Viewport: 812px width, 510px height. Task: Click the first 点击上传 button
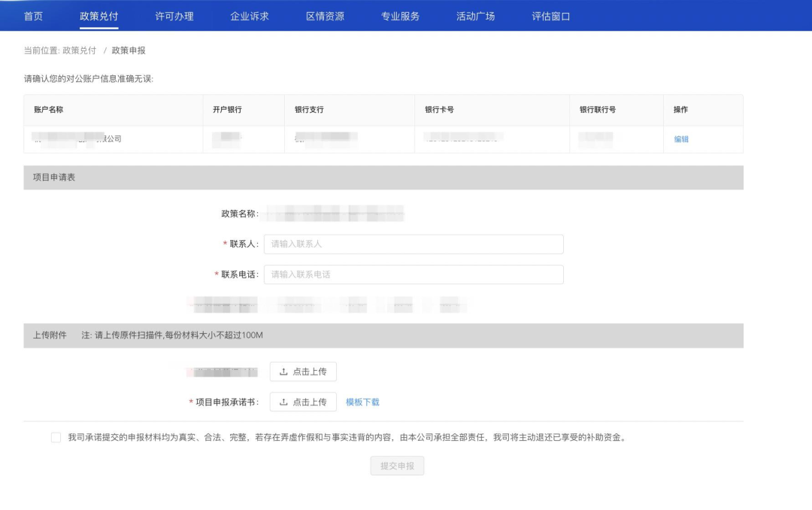point(303,372)
